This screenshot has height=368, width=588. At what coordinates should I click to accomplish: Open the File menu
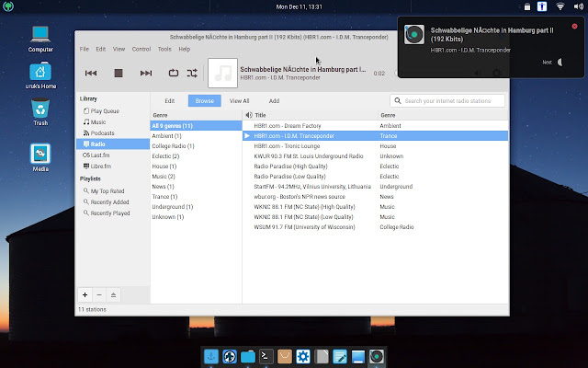click(85, 49)
